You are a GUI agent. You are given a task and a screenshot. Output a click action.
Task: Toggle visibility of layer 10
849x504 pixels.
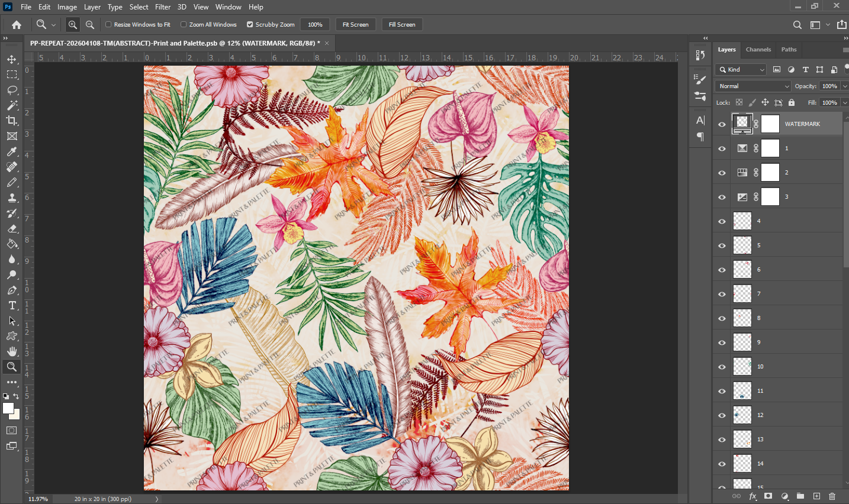point(722,367)
